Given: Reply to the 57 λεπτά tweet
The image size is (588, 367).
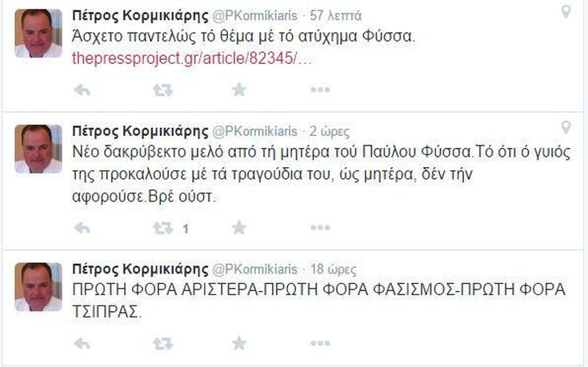Looking at the screenshot, I should (82, 90).
